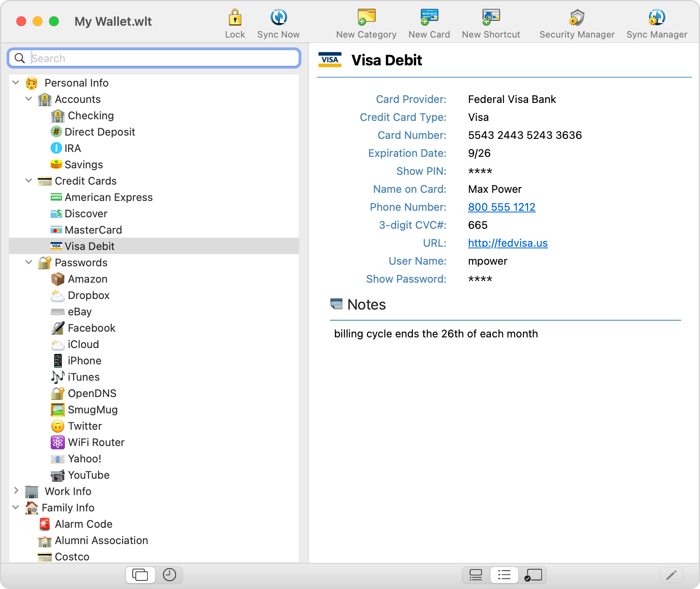Open the iCloud password entry

(154, 344)
